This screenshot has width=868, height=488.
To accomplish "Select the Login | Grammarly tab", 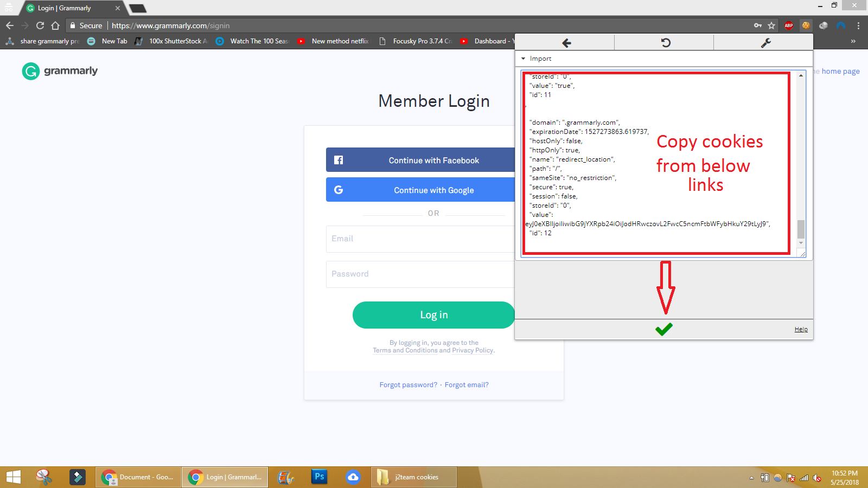I will pyautogui.click(x=71, y=8).
